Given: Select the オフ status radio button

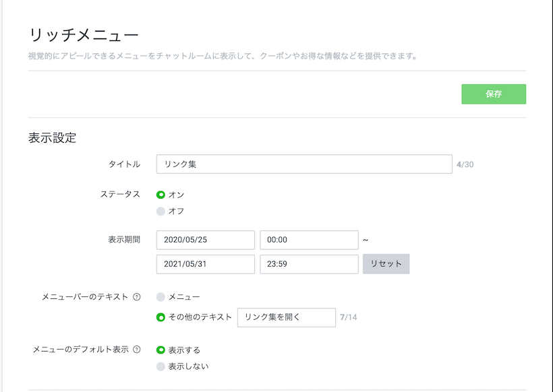Looking at the screenshot, I should click(161, 211).
